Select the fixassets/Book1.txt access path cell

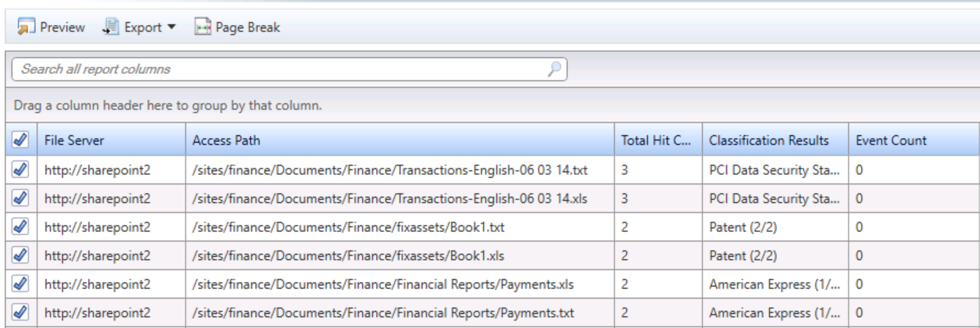coord(348,227)
